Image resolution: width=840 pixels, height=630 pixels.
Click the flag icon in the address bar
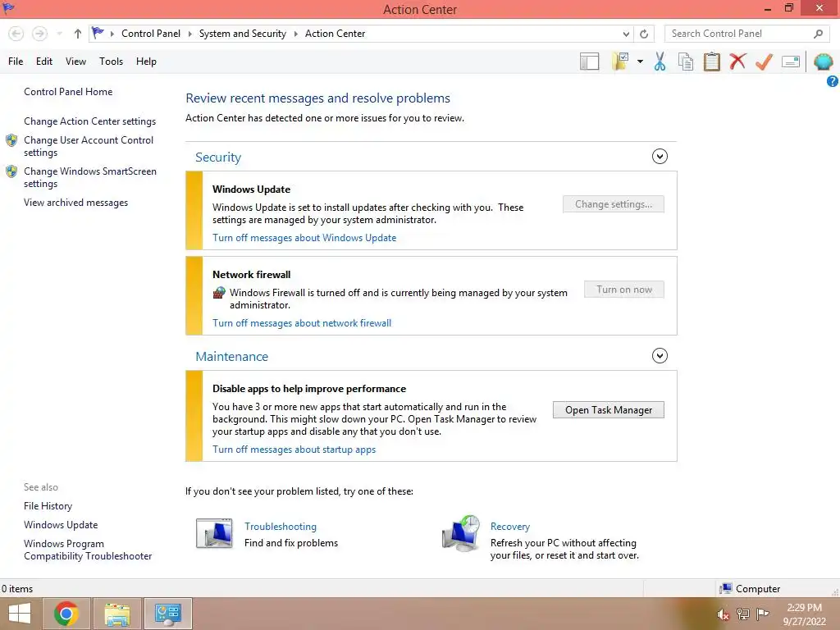98,33
